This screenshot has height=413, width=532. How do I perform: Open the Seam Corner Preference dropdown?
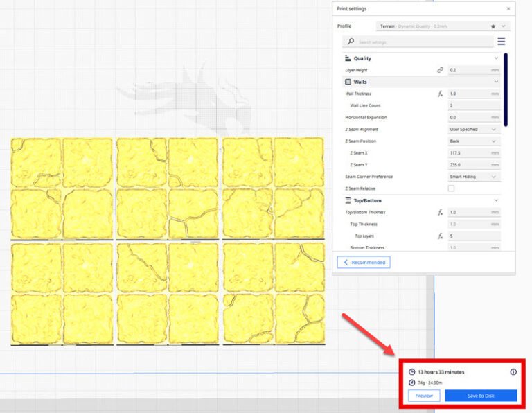(474, 177)
